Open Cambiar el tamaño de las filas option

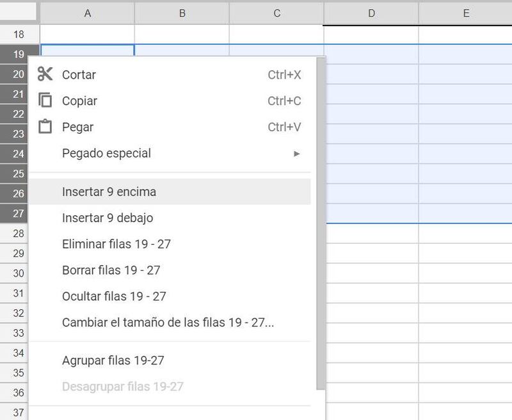click(x=168, y=323)
